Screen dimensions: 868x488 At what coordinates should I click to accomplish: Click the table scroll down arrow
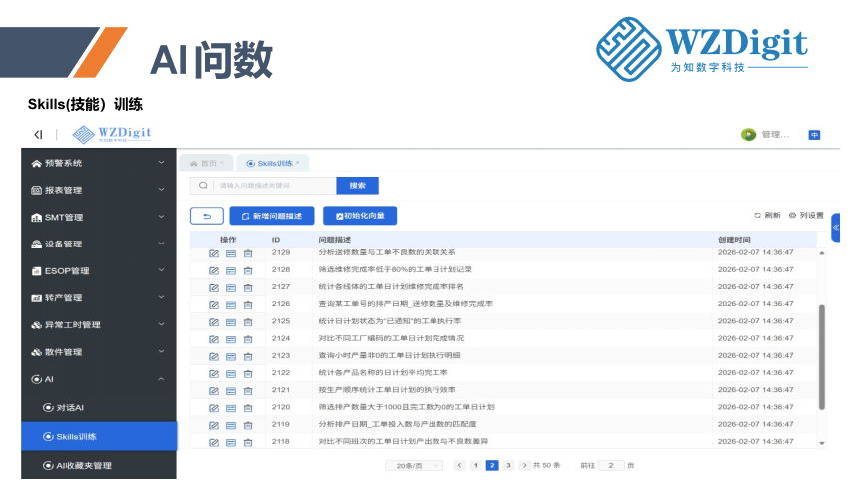coord(822,443)
